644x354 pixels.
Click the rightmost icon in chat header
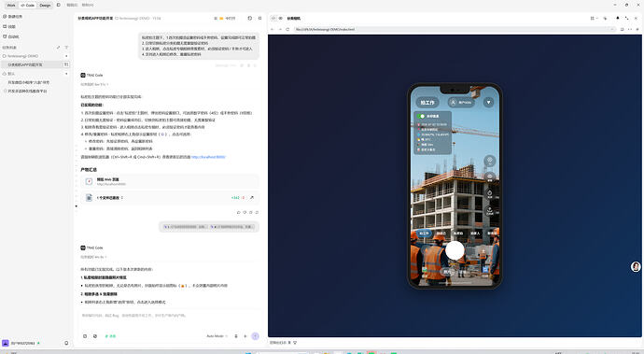259,18
